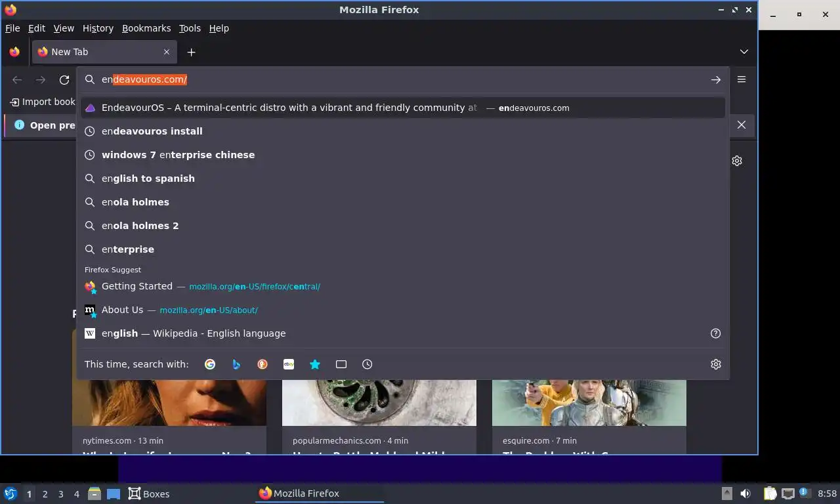Screen dimensions: 840x504
Task: Open Getting Started mozilla.org suggestion
Action: click(403, 286)
